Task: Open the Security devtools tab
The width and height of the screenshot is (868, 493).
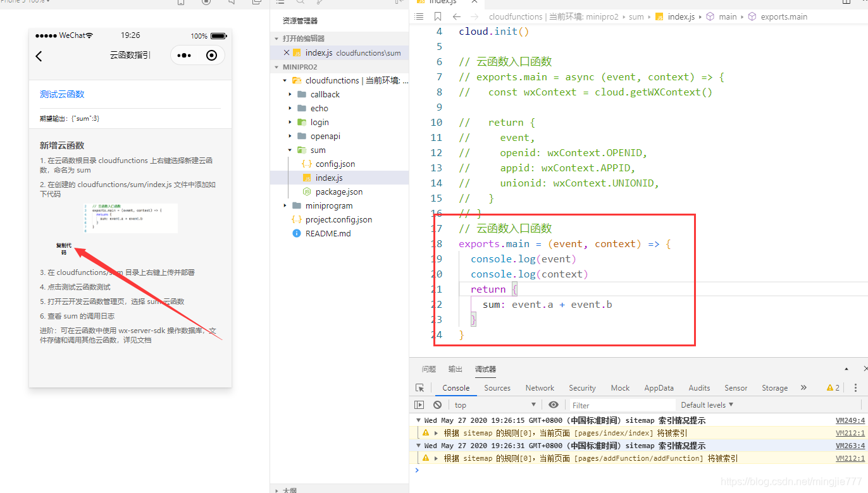Action: click(582, 388)
